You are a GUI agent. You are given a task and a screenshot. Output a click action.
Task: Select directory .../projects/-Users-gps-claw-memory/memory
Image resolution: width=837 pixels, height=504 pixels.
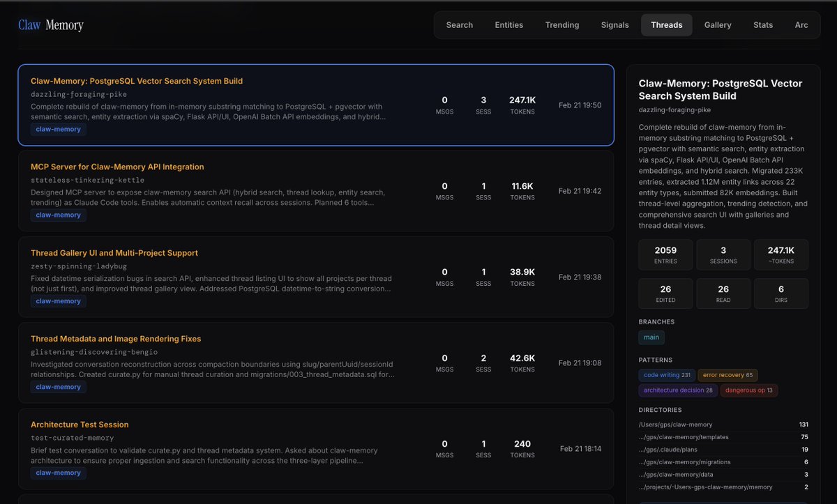(x=723, y=487)
